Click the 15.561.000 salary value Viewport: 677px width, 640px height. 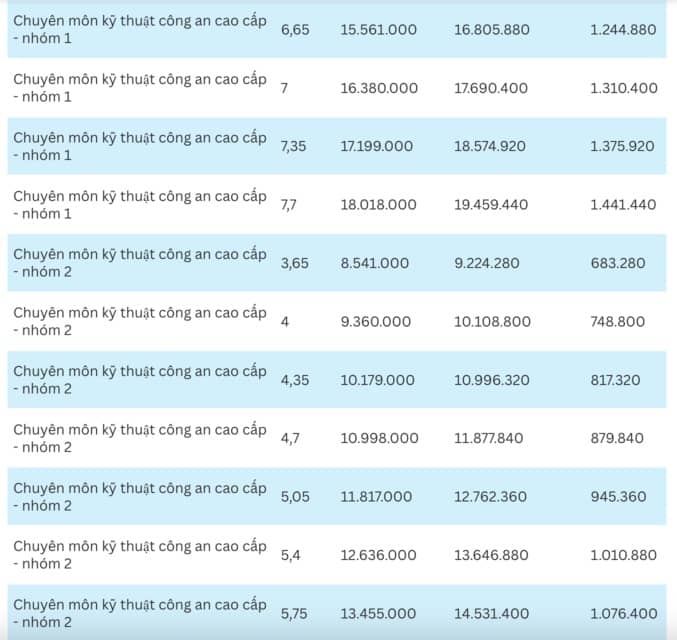pos(379,30)
